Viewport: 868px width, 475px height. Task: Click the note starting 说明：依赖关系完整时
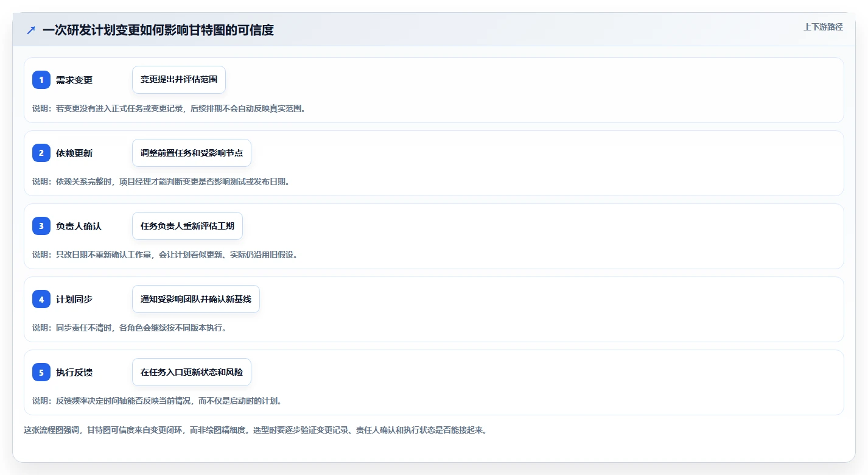pos(161,181)
